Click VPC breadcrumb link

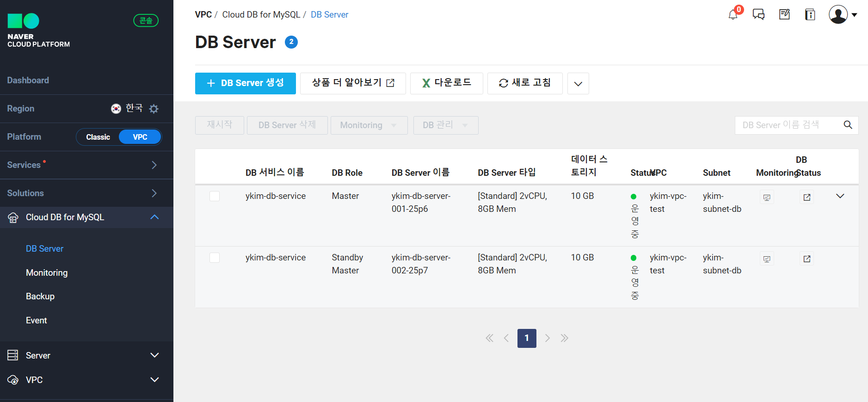click(x=203, y=15)
